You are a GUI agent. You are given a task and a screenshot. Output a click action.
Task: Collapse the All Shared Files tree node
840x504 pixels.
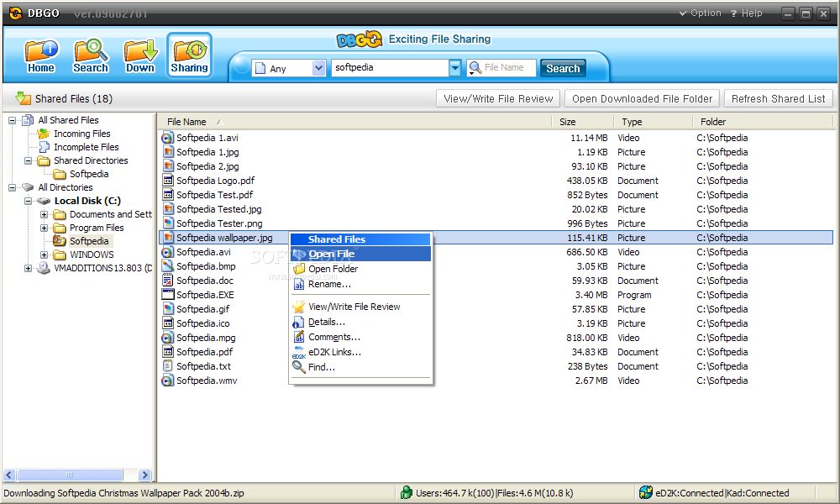point(12,120)
